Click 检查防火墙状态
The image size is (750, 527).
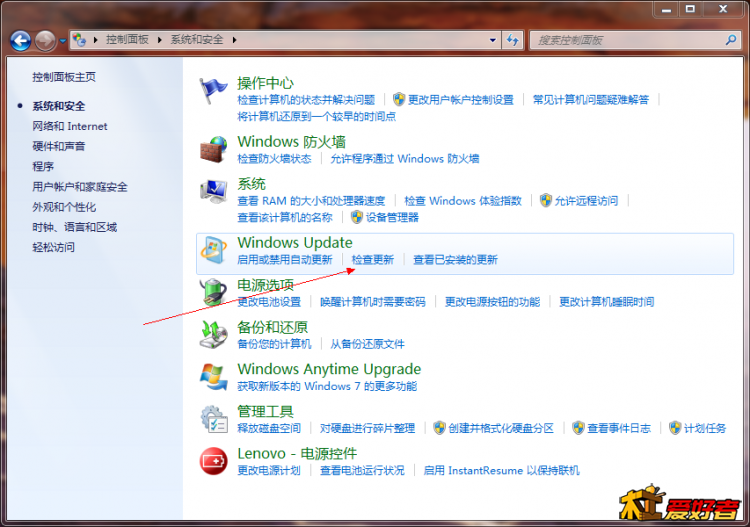(274, 158)
